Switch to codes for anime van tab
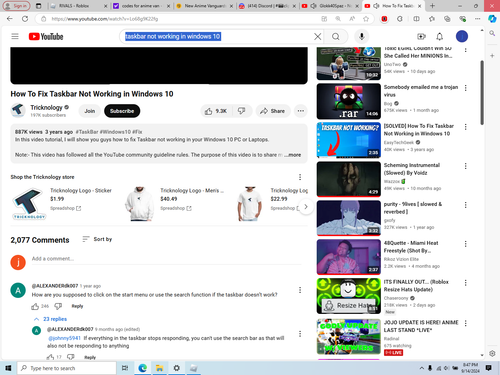Screen dimensions: 500x375 (142, 6)
